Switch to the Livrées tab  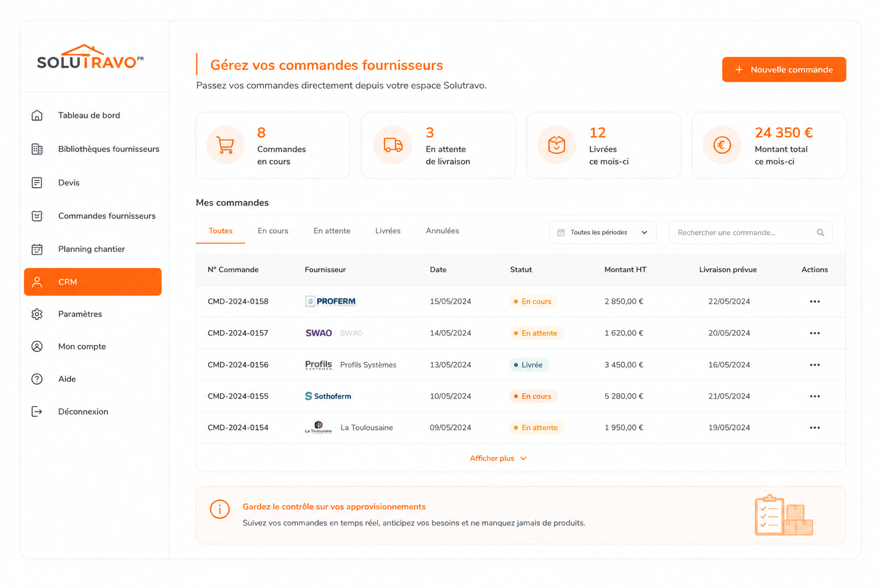click(388, 231)
